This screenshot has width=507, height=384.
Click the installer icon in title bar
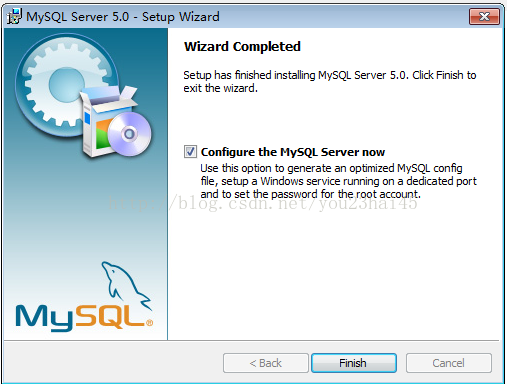click(x=14, y=16)
